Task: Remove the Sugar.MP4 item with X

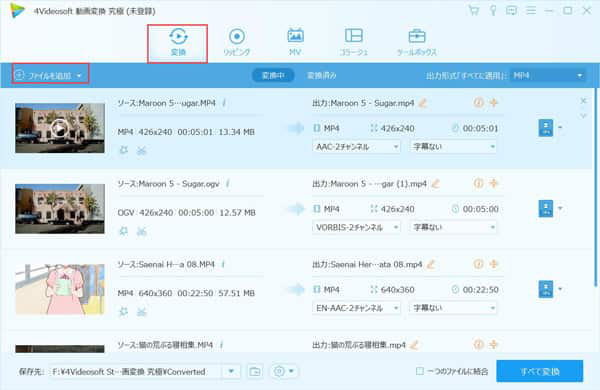Action: 583,101
